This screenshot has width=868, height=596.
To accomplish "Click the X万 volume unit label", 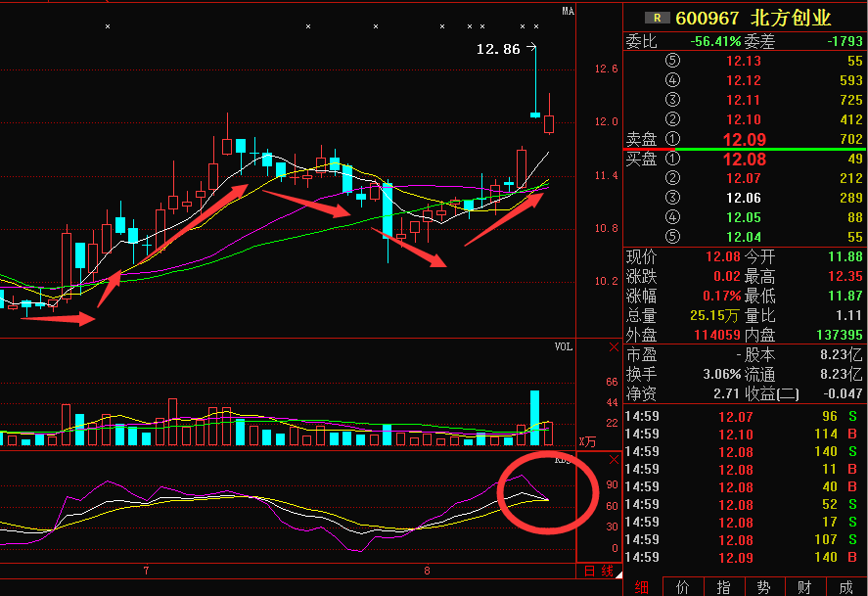I will tap(587, 441).
